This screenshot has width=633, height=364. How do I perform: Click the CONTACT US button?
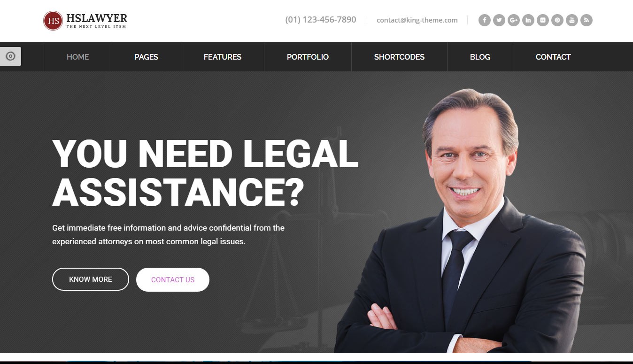click(x=173, y=279)
